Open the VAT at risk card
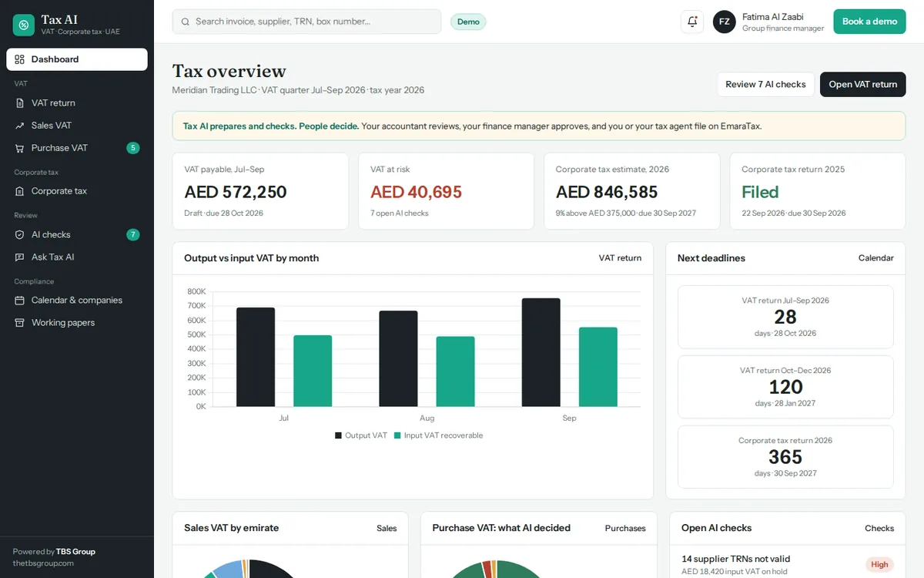 click(446, 191)
